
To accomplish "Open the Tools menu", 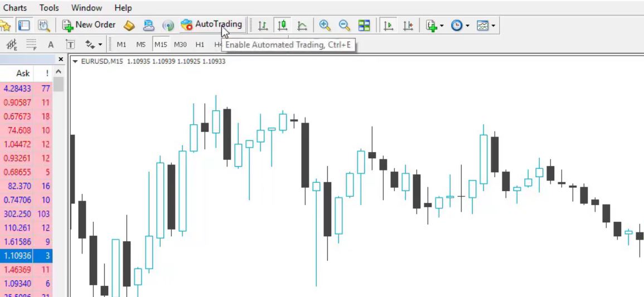I will pos(49,8).
